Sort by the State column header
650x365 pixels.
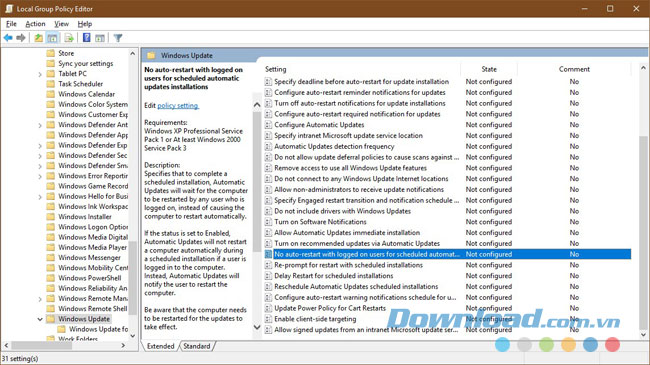coord(489,69)
